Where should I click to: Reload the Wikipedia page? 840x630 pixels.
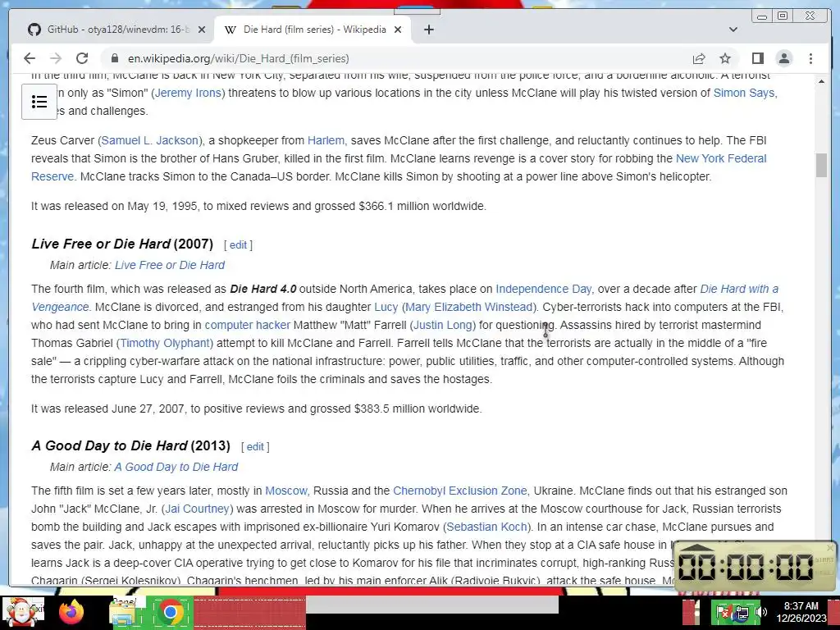click(82, 58)
